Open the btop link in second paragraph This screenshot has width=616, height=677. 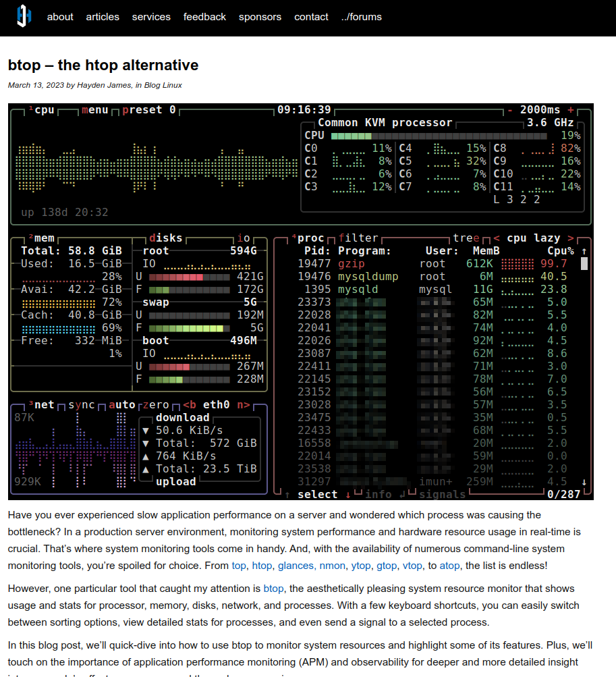tap(274, 589)
